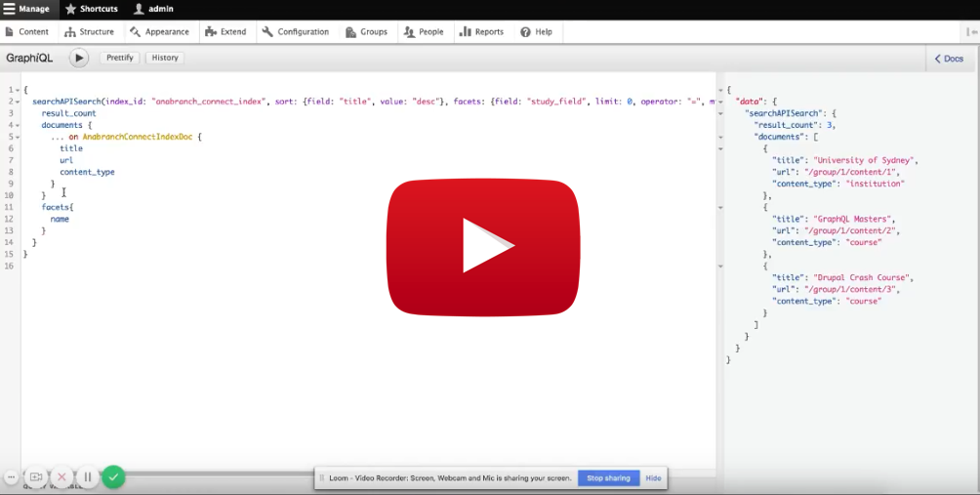Open the Docs panel
This screenshot has width=980, height=495.
click(x=949, y=59)
